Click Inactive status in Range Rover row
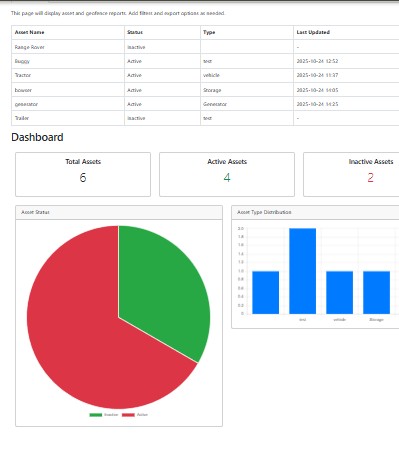The width and height of the screenshot is (399, 461). click(136, 47)
